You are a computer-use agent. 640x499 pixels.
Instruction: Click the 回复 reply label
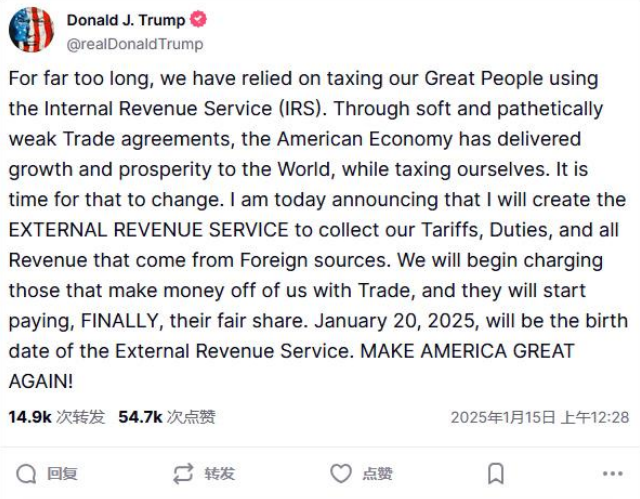coord(62,473)
